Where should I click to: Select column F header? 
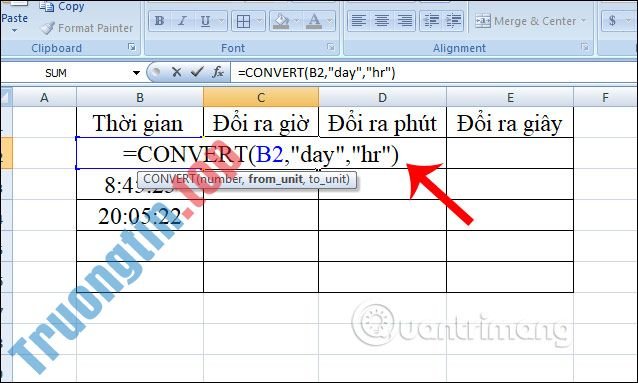click(605, 98)
